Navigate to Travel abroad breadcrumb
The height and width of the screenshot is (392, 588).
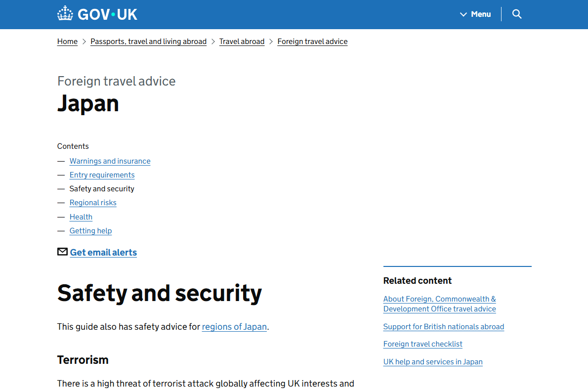tap(242, 42)
